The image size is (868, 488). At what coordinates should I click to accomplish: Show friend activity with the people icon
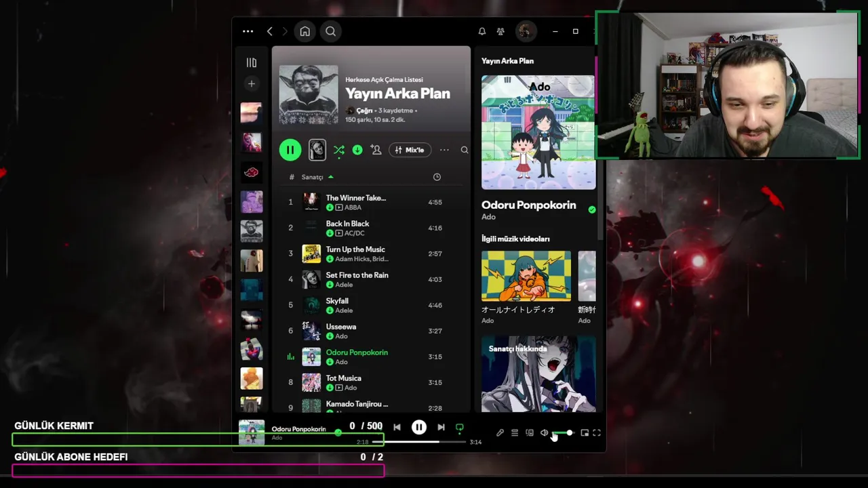pos(500,31)
